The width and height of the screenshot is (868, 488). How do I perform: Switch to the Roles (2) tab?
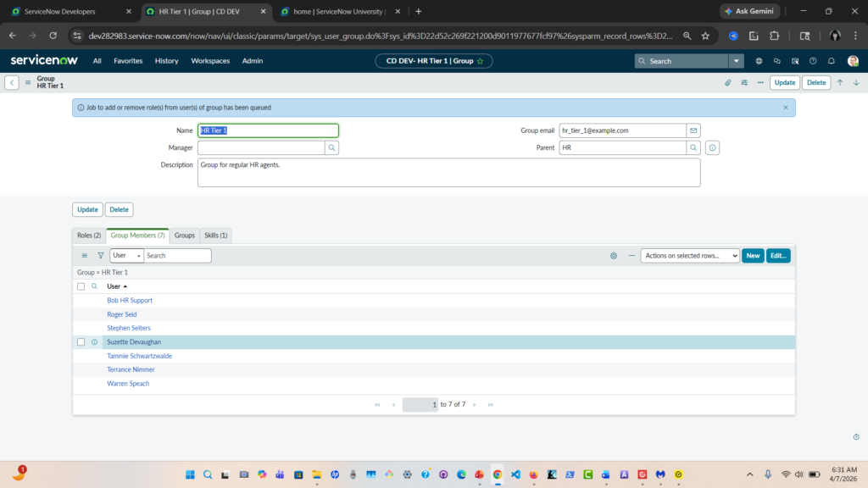click(89, 235)
